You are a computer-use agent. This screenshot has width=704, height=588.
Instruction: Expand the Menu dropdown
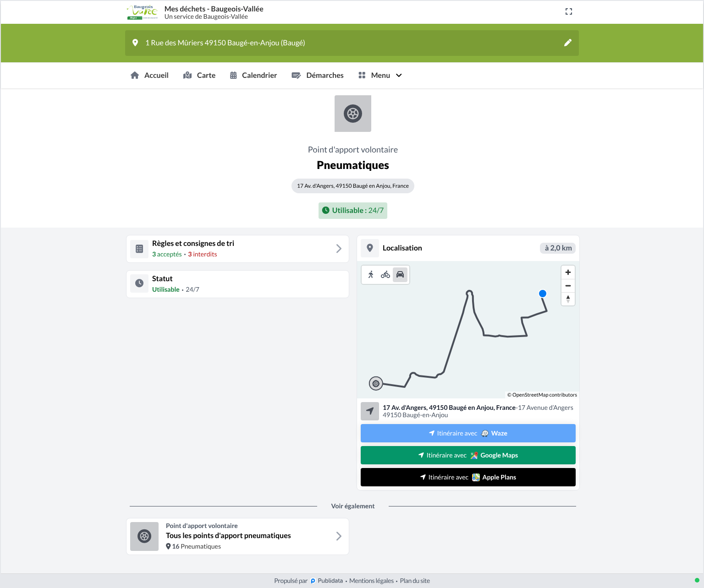pos(380,75)
